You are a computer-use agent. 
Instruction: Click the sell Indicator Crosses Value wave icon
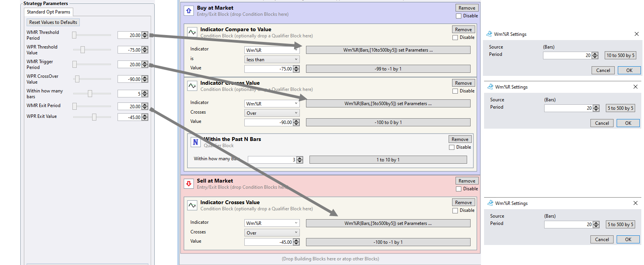click(192, 205)
